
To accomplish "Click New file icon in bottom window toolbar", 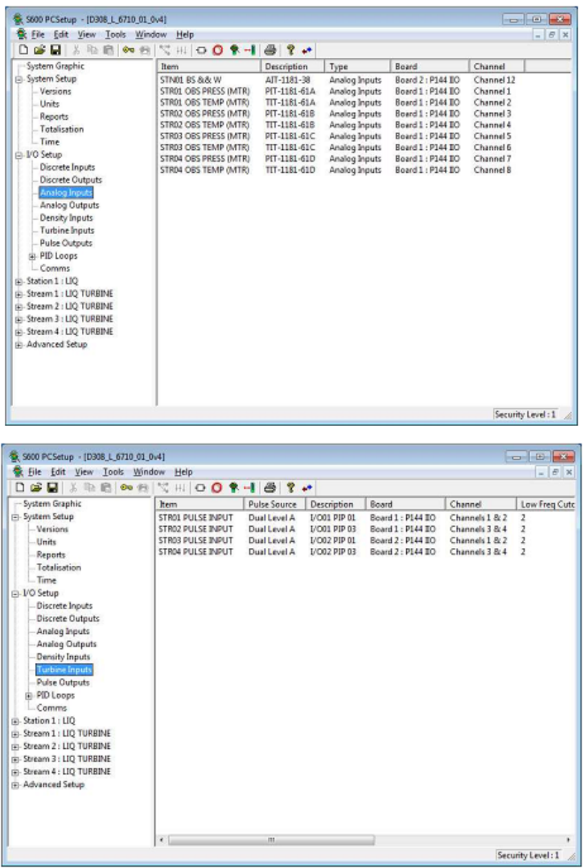I will point(19,488).
